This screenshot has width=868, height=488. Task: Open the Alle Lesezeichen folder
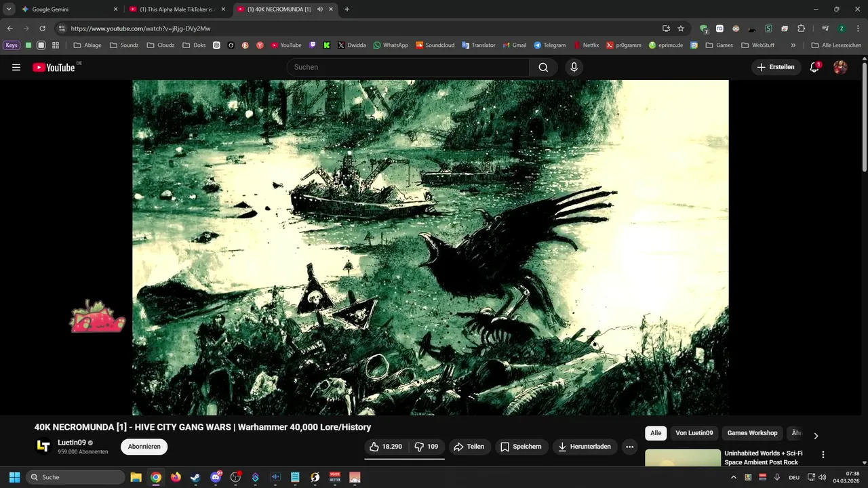click(836, 45)
